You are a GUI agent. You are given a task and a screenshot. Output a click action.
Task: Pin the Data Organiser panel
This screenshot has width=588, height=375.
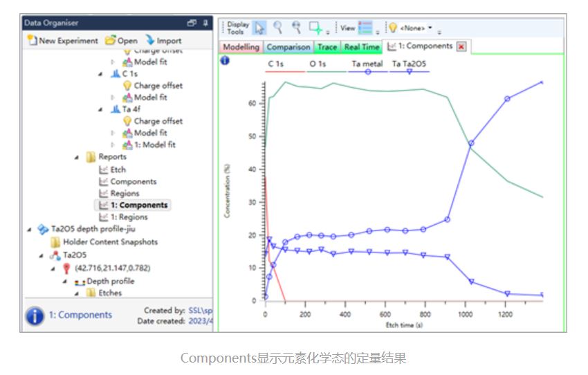click(205, 23)
